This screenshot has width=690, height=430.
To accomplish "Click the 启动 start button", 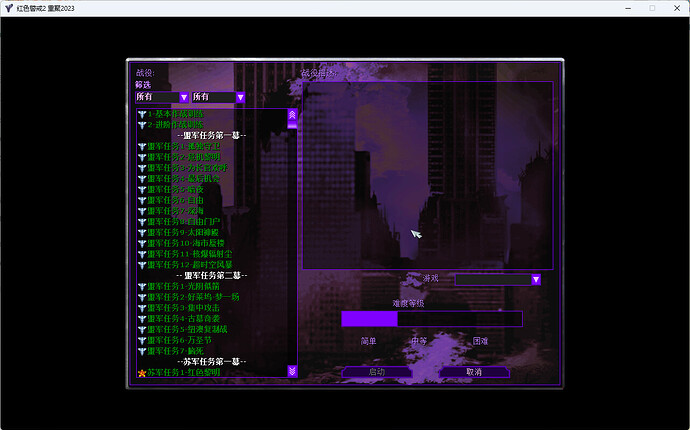I will pyautogui.click(x=377, y=372).
